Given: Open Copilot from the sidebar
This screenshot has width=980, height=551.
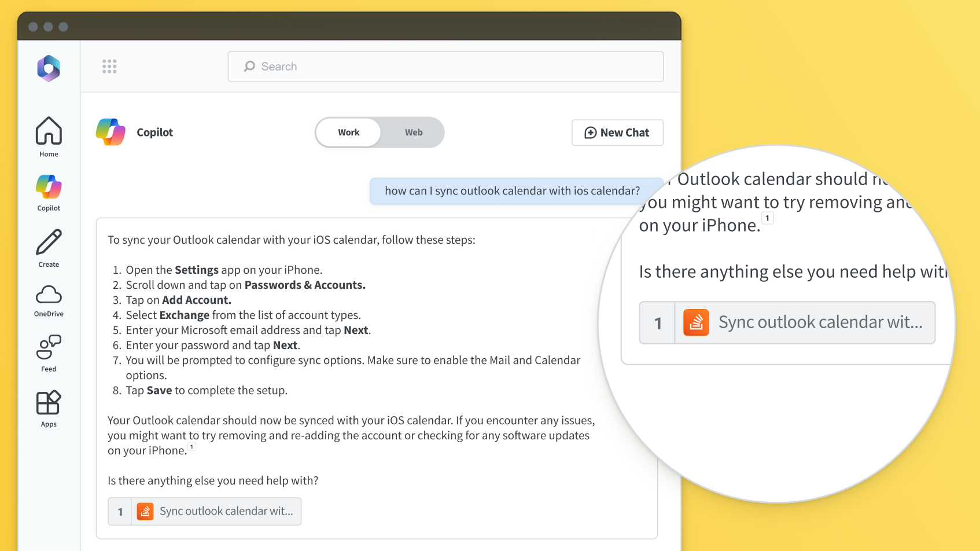Looking at the screenshot, I should point(49,193).
